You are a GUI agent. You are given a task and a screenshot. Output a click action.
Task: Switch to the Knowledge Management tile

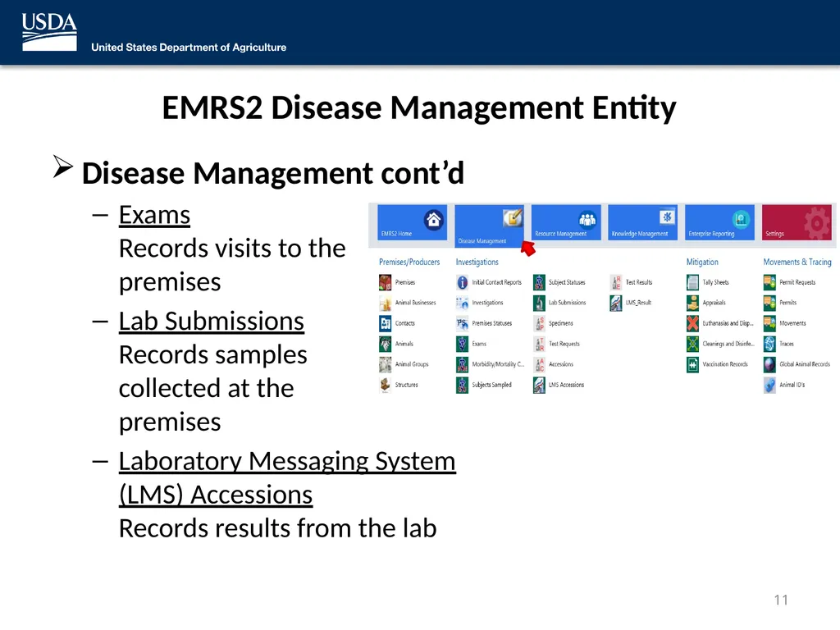pyautogui.click(x=643, y=222)
